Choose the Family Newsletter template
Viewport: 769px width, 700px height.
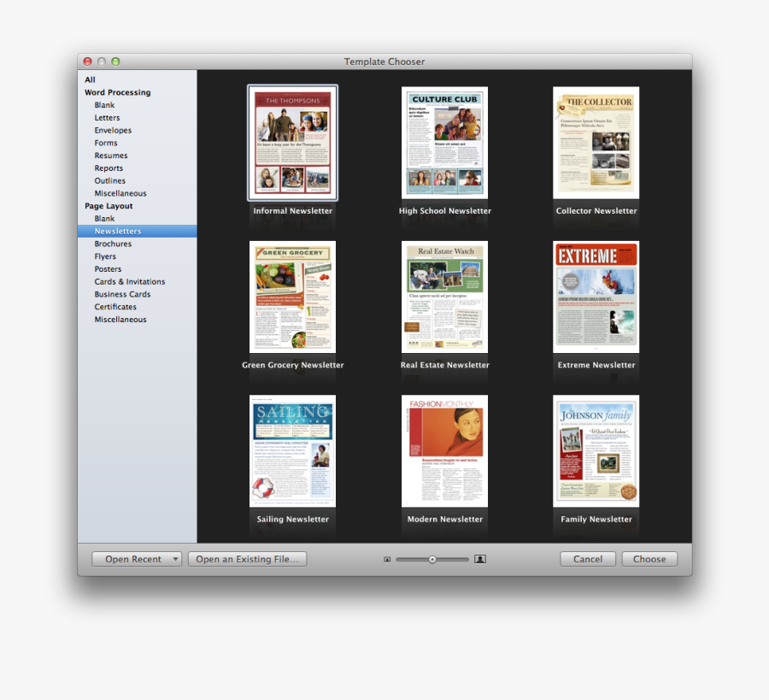pos(596,450)
